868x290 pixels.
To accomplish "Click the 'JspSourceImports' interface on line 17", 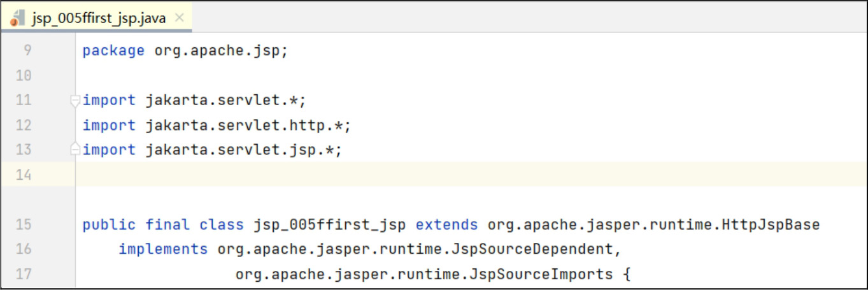I will [x=541, y=274].
